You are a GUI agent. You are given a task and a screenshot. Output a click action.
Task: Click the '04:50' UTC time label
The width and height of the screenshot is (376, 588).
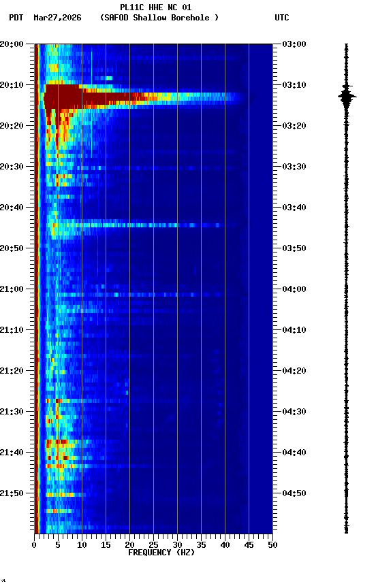click(x=294, y=494)
